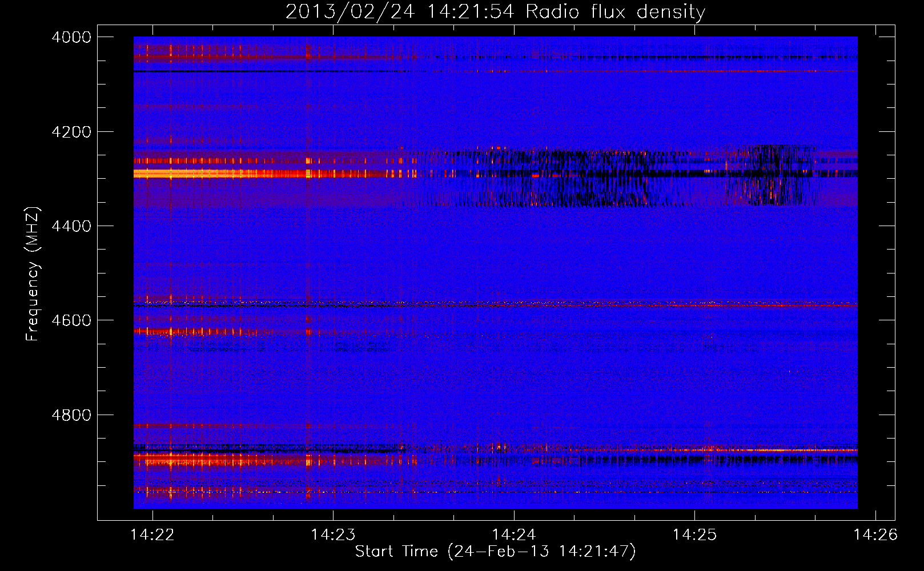
Task: Click the 14:24 time tick label
Action: click(514, 534)
